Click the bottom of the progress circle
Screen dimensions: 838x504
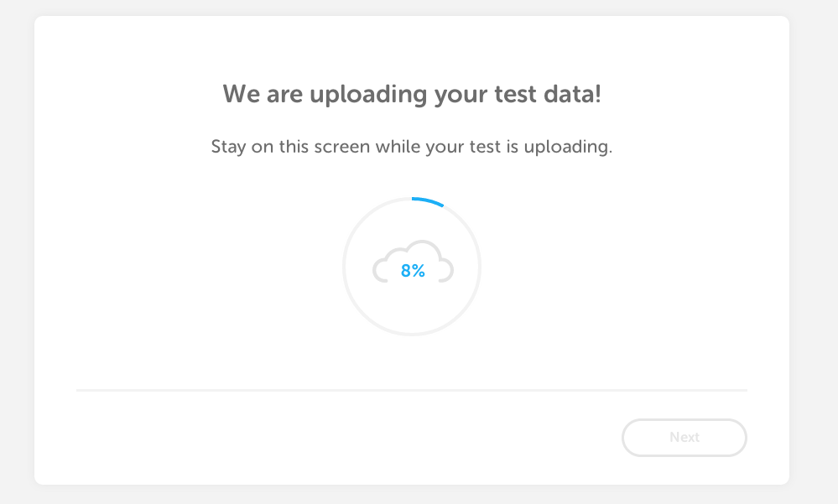(412, 334)
